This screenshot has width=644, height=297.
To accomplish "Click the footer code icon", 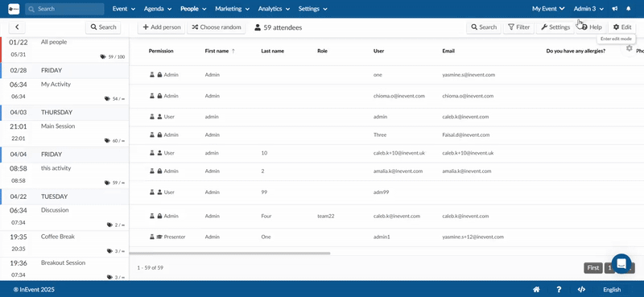I will pos(581,289).
